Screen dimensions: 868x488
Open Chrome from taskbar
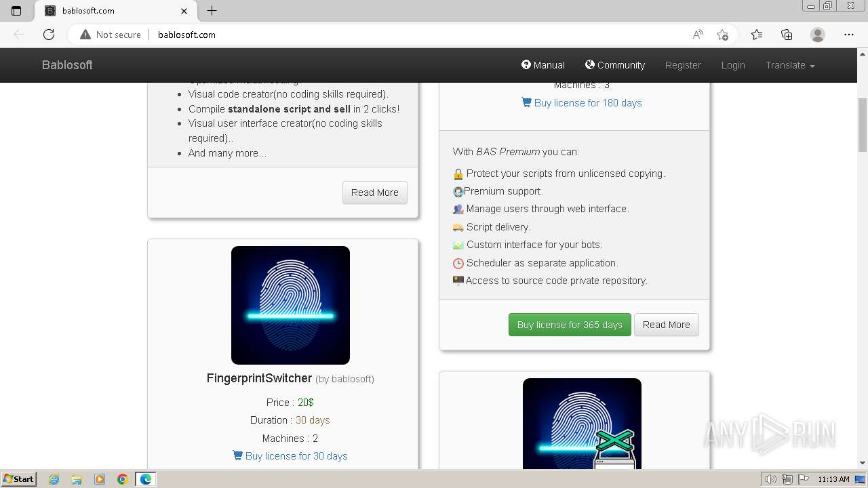point(123,479)
